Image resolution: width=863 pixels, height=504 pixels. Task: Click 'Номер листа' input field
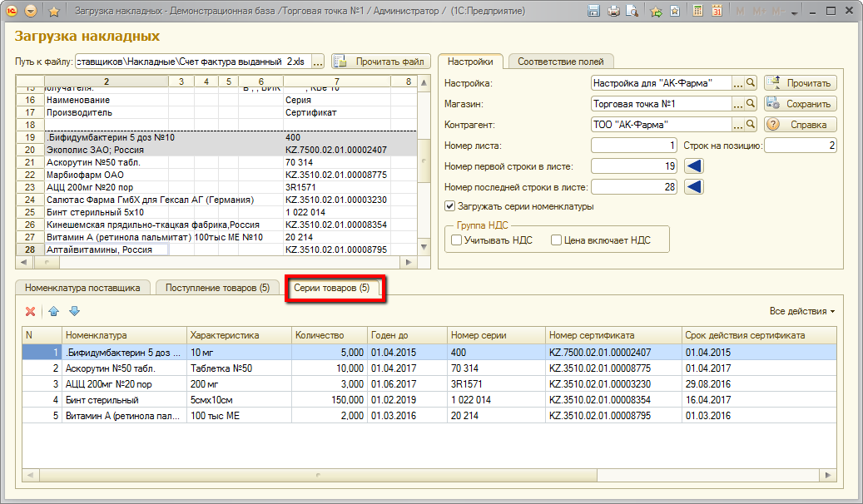tap(634, 146)
